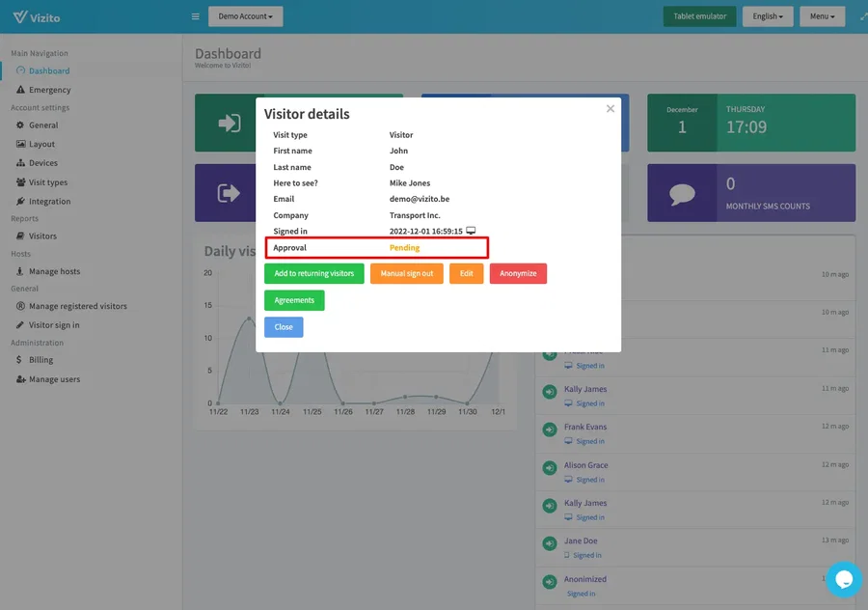Click the sign-in icon beside Jane Doe
Viewport: 868px width, 610px height.
coord(550,543)
